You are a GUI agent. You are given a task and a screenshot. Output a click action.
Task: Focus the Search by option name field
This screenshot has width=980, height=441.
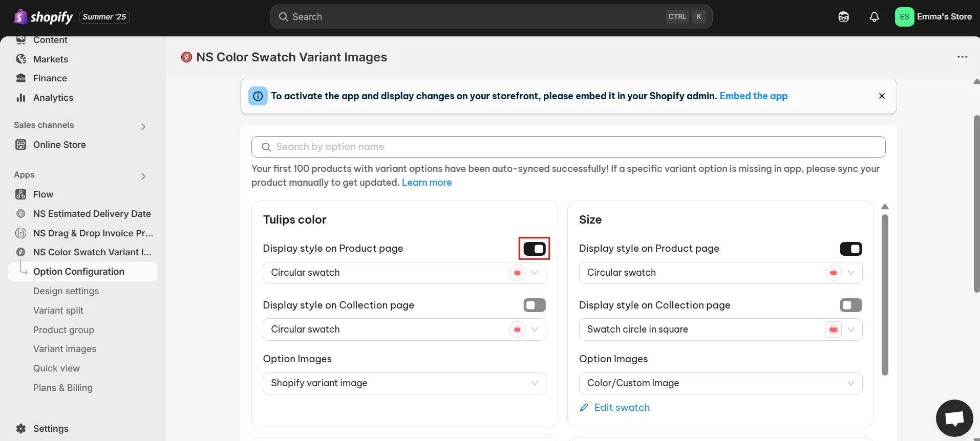pos(568,147)
